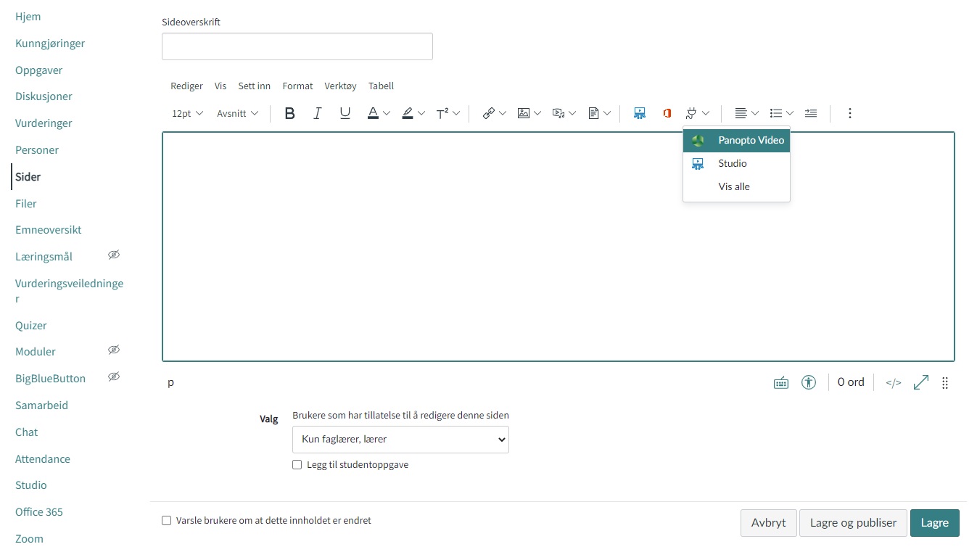The height and width of the screenshot is (560, 977).
Task: Click the document insert icon
Action: [x=593, y=113]
